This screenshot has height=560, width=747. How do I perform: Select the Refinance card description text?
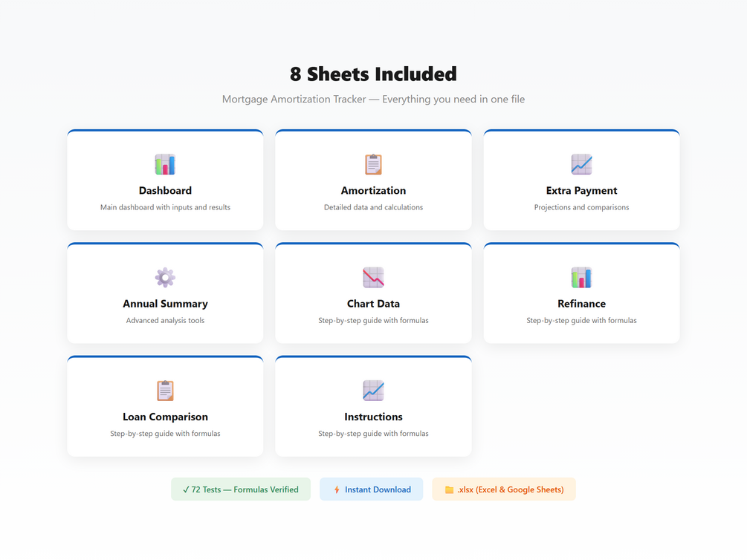coord(581,321)
